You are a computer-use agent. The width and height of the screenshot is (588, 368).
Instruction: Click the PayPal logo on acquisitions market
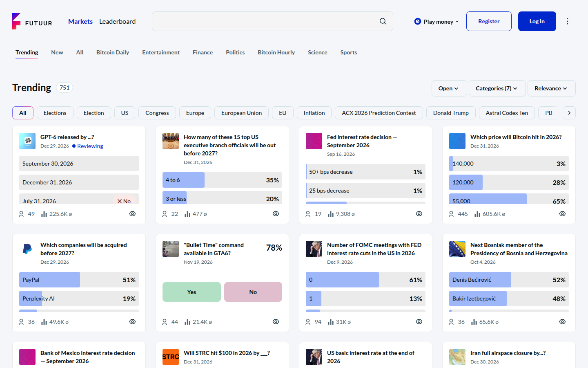(27, 249)
